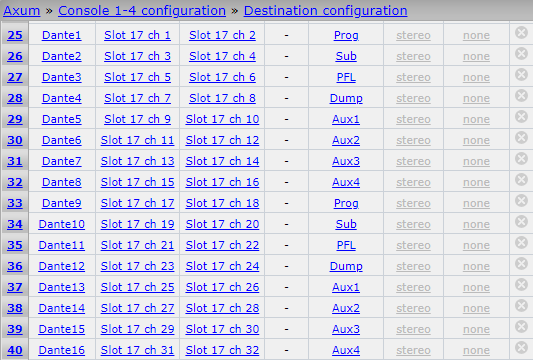Delete destination row 25 Dante1

tap(521, 33)
